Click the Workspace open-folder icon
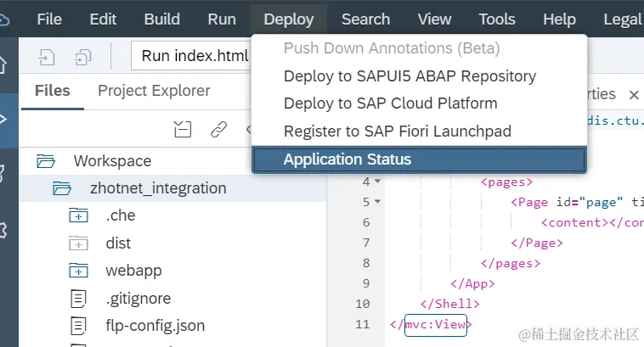Screen dimensions: 644x347 (46, 160)
